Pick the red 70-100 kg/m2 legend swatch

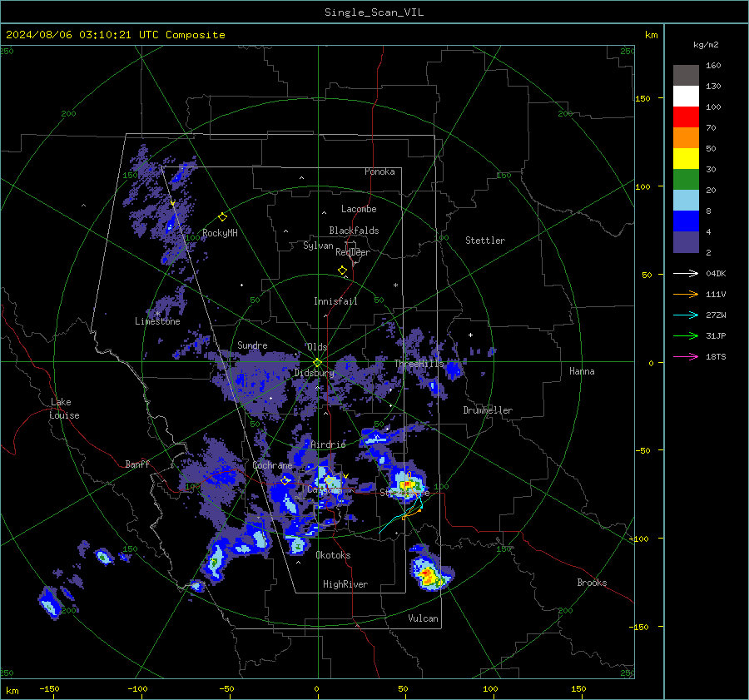tap(686, 117)
